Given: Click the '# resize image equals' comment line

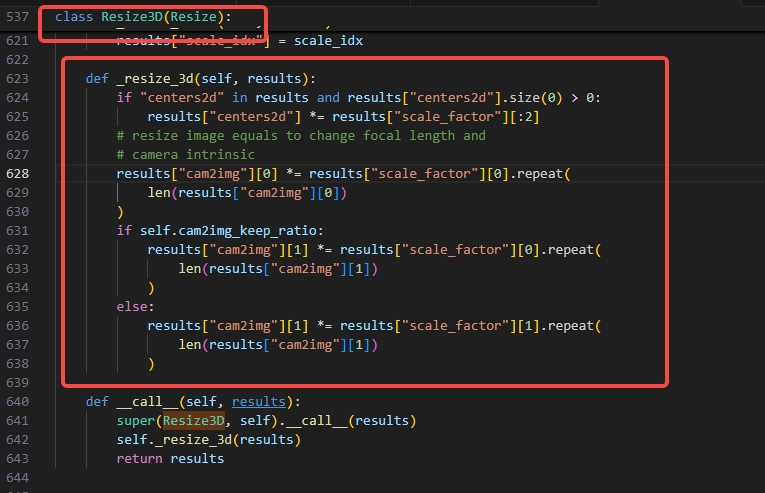Looking at the screenshot, I should pyautogui.click(x=300, y=135).
